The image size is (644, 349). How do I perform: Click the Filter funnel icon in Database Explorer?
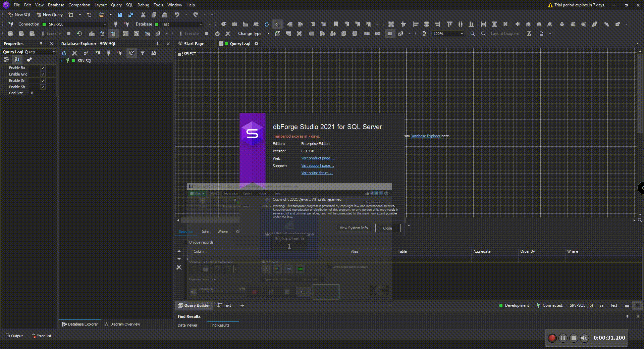(143, 53)
